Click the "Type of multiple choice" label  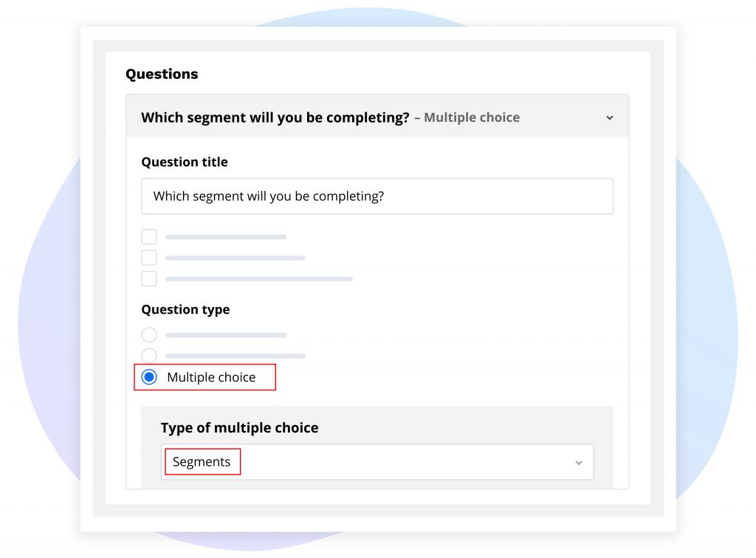click(x=239, y=427)
